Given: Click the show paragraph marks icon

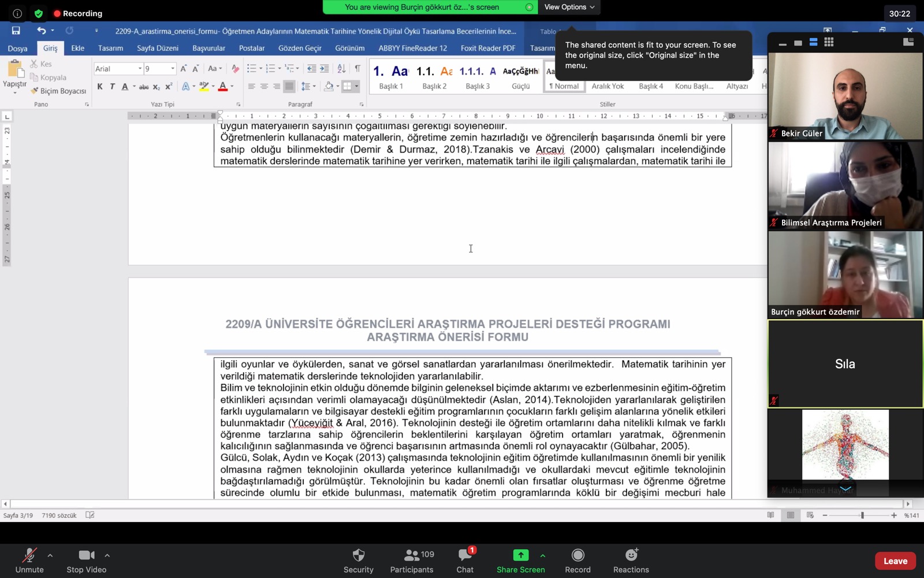Looking at the screenshot, I should point(357,69).
